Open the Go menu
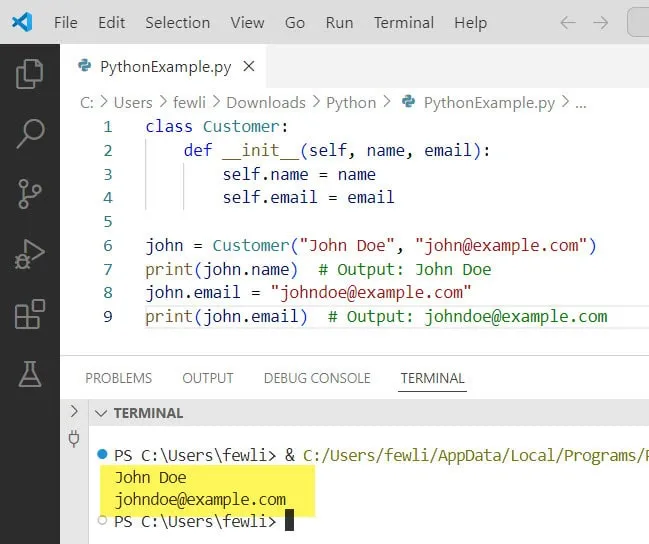Viewport: 649px width, 544px height. pyautogui.click(x=295, y=22)
